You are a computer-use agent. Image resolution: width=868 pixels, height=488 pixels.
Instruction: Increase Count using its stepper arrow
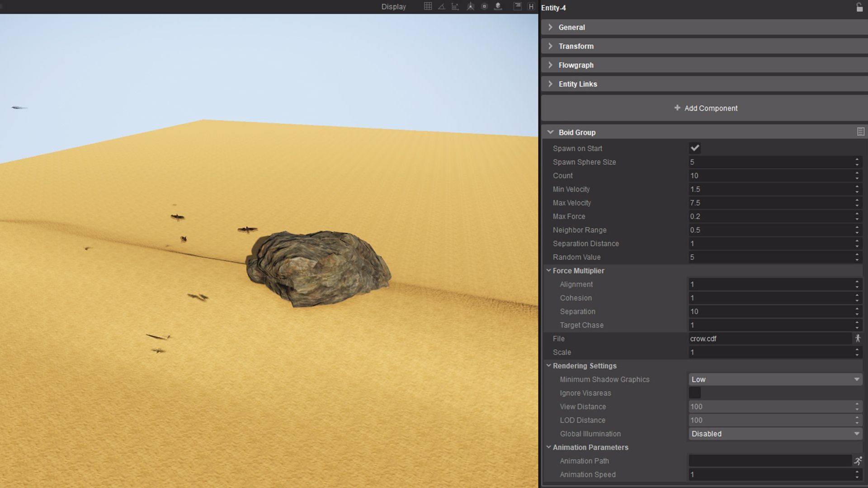[857, 174]
